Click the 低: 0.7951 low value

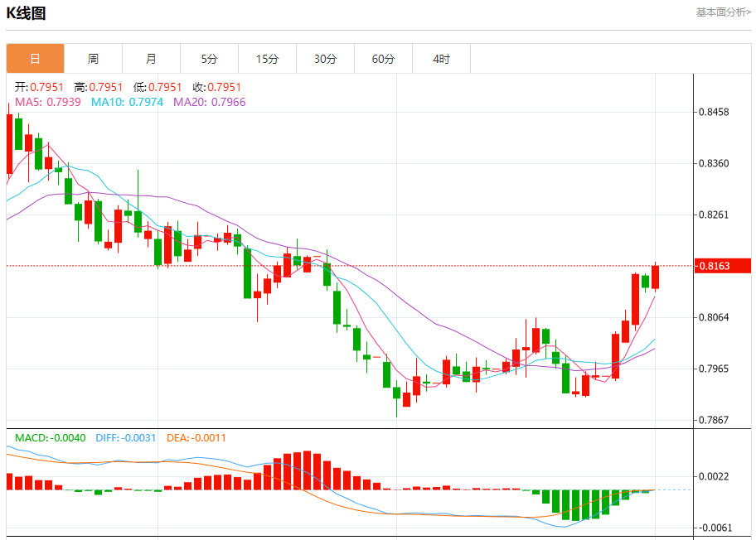pos(157,87)
